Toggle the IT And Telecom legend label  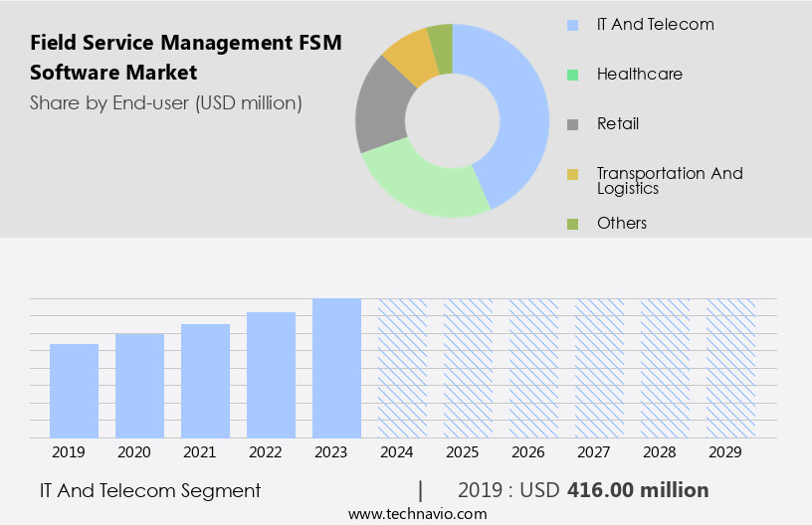(x=655, y=25)
